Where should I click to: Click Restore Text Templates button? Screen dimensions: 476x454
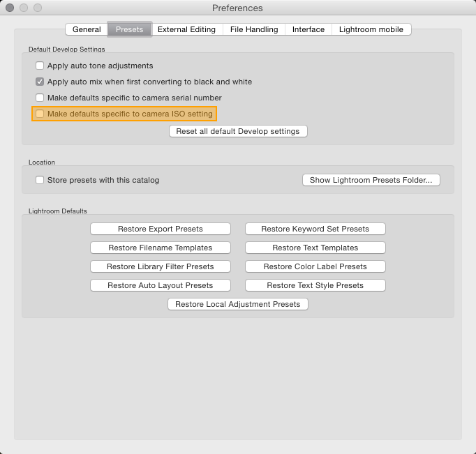point(315,248)
